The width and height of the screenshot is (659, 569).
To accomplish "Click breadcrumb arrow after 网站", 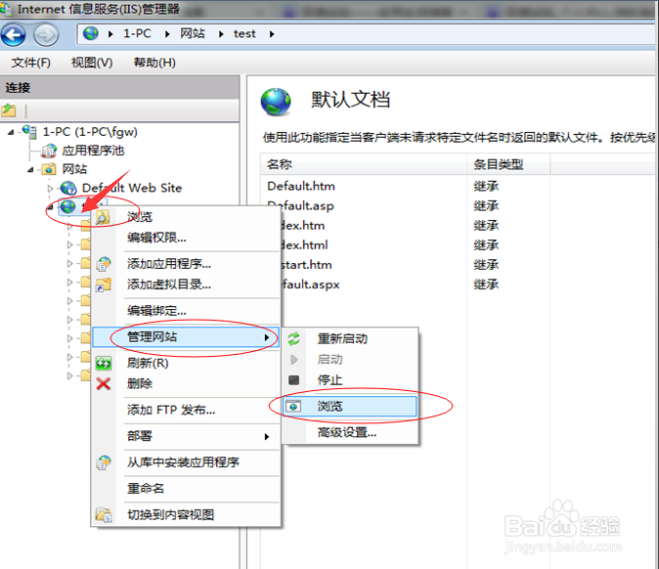I will (221, 34).
